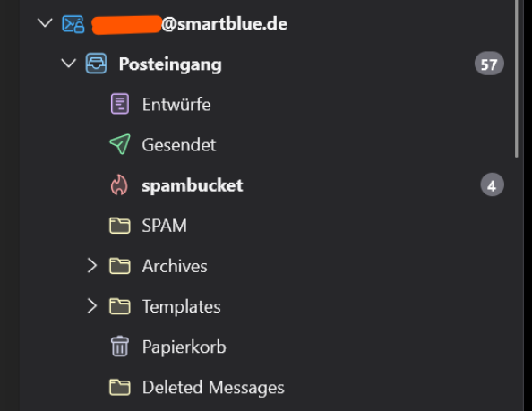Expand the Archives folder
Image resolution: width=532 pixels, height=411 pixels.
(92, 266)
